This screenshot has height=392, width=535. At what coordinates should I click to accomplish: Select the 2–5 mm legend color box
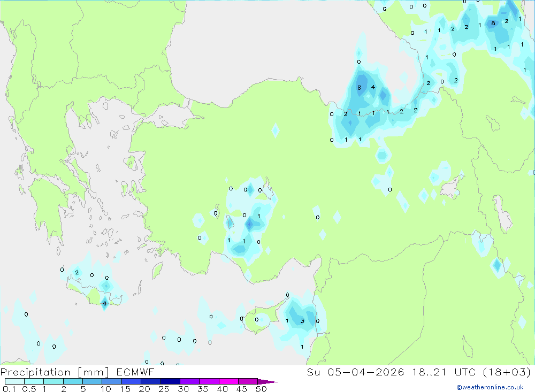(x=73, y=381)
